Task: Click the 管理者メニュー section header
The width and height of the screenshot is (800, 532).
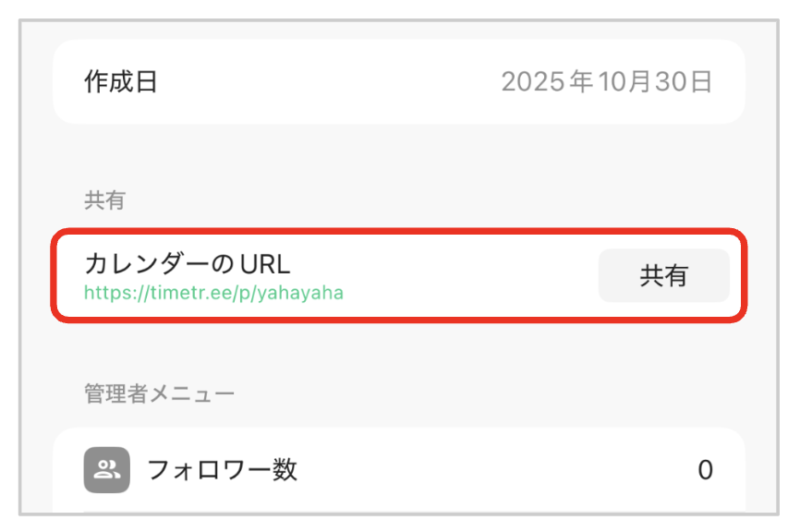Action: 159,394
